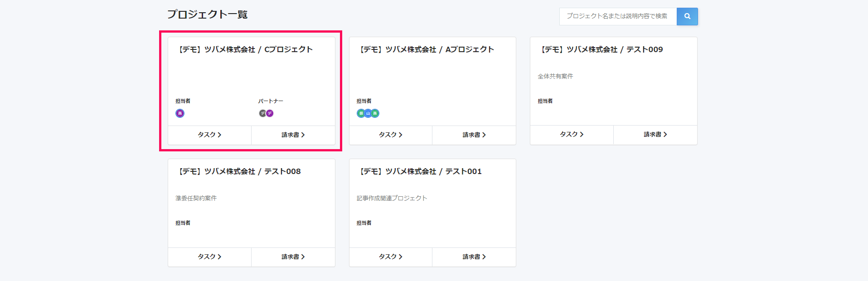Open the テスト008 card title
The height and width of the screenshot is (281, 868).
[238, 171]
